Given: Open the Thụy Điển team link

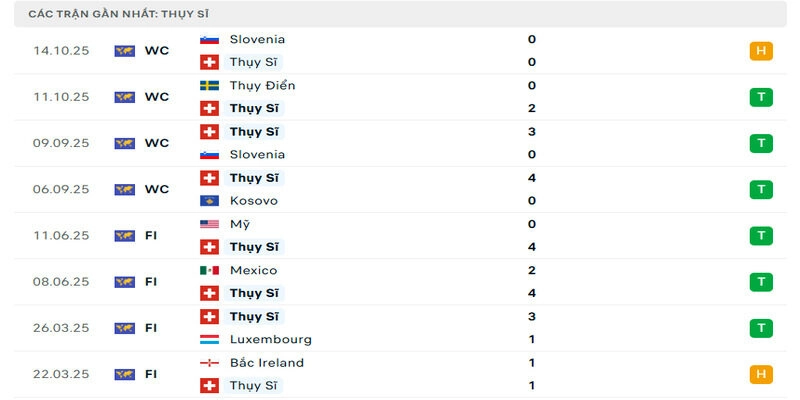Looking at the screenshot, I should click(262, 86).
